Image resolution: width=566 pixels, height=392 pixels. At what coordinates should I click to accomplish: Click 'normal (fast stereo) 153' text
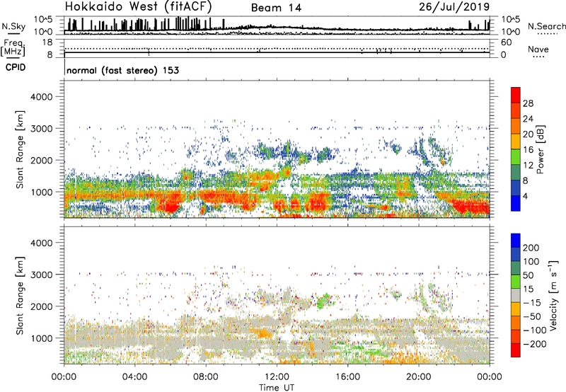click(x=122, y=70)
